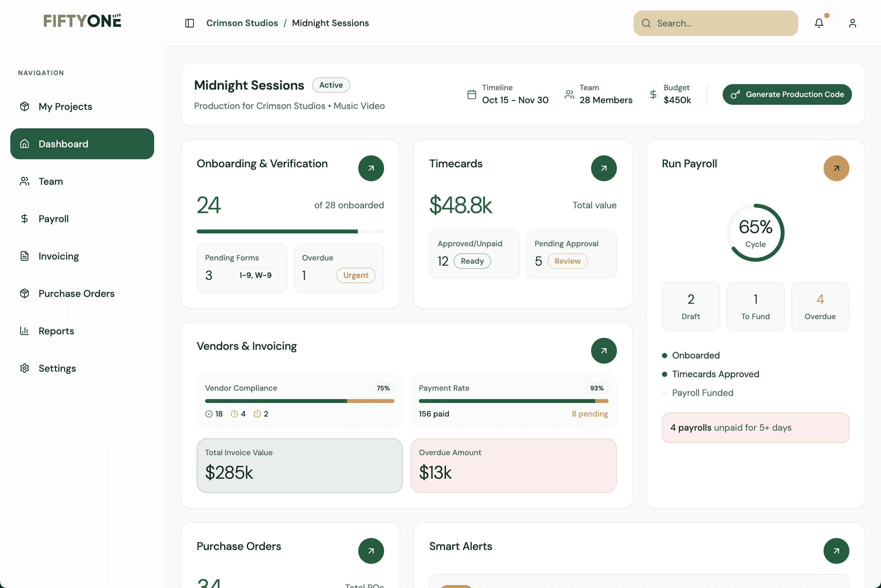Click the Generate Production Code button
Viewport: 881px width, 588px height.
click(787, 94)
